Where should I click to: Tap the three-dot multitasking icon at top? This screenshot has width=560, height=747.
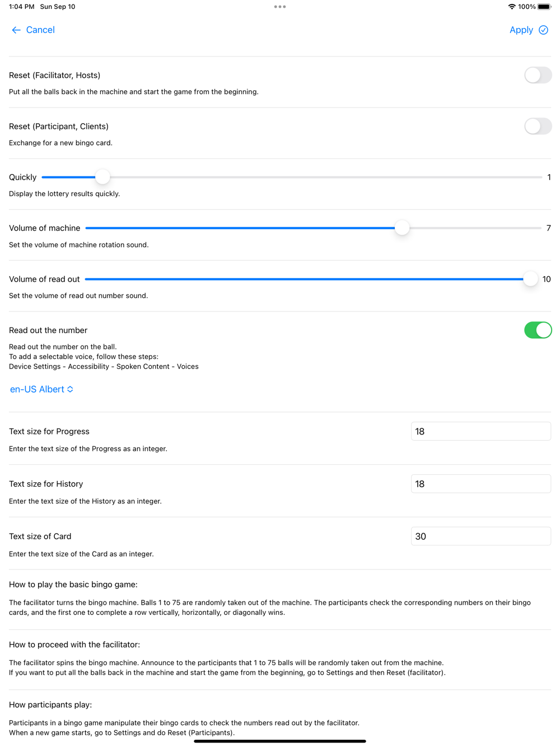280,7
